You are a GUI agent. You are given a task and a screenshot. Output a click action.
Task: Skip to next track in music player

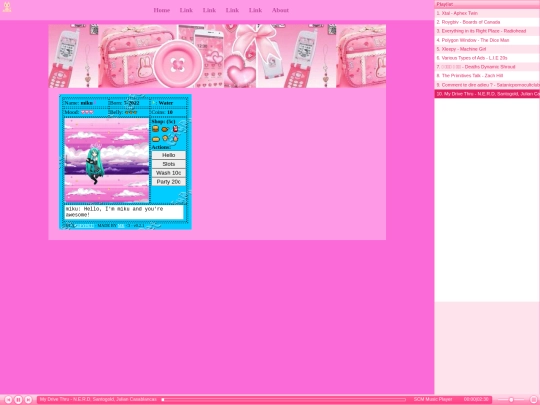point(29,399)
